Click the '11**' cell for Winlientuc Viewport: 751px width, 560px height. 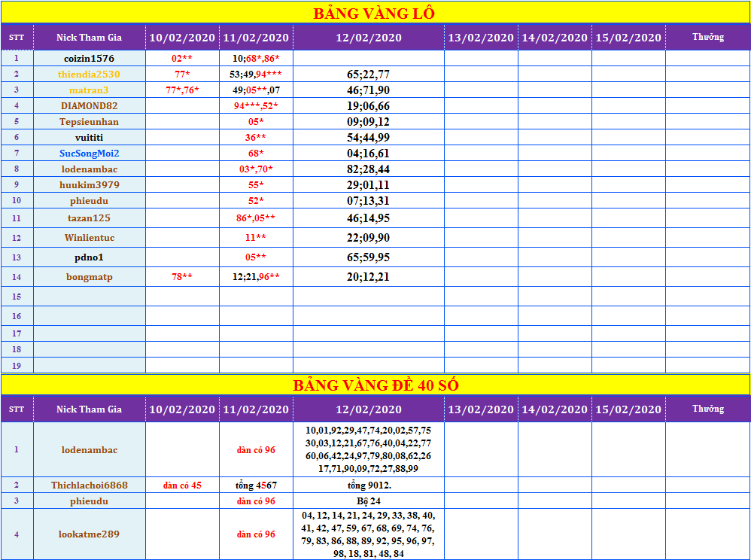pos(256,238)
